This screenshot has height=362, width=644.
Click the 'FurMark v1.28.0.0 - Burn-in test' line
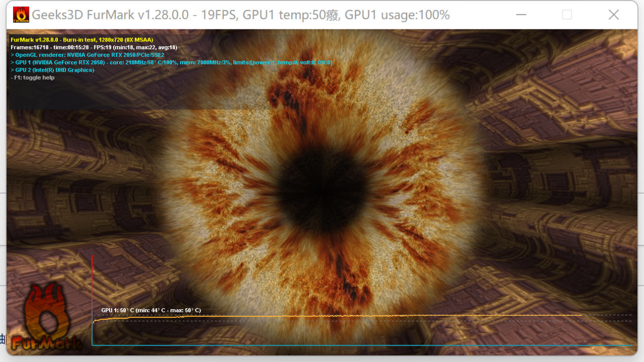[x=82, y=40]
